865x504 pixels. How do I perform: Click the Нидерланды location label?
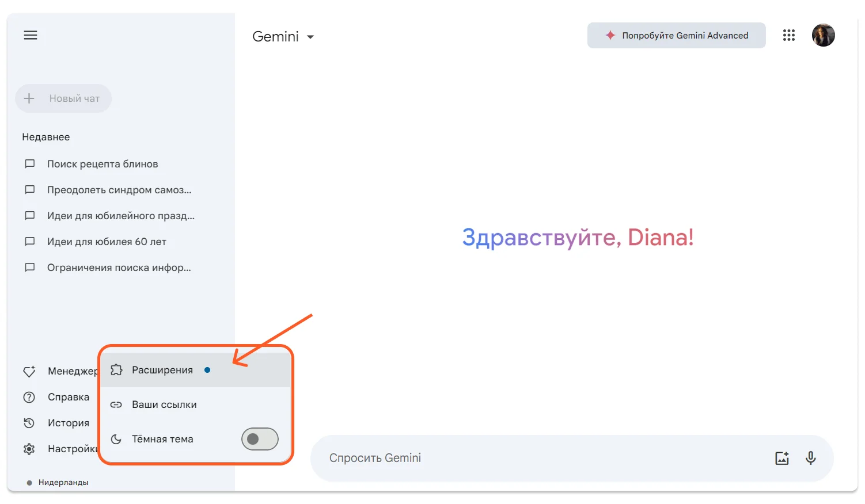click(x=63, y=482)
